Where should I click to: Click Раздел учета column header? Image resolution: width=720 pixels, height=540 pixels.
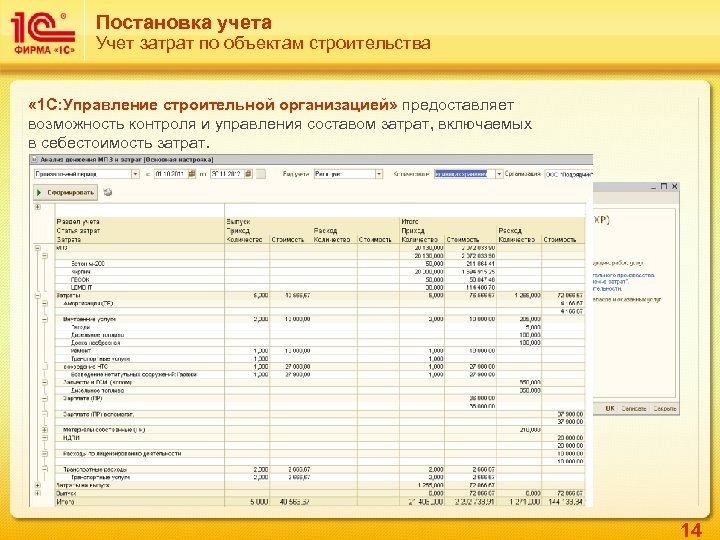coord(78,222)
